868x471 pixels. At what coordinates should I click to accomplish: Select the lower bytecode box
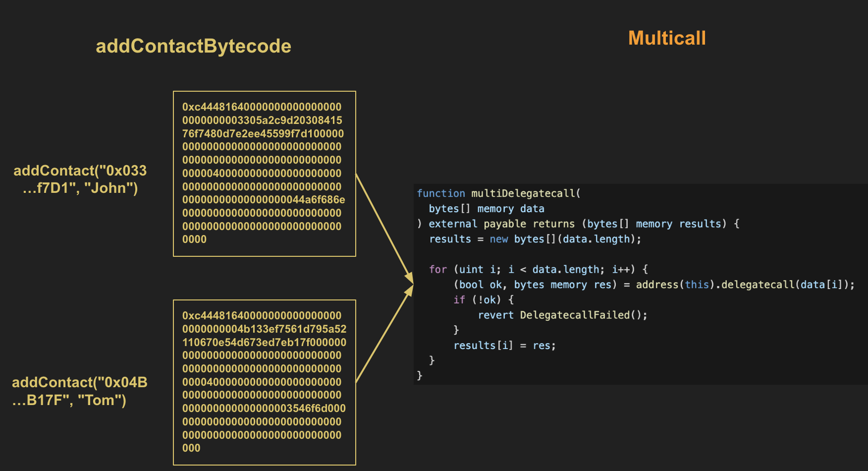click(264, 382)
